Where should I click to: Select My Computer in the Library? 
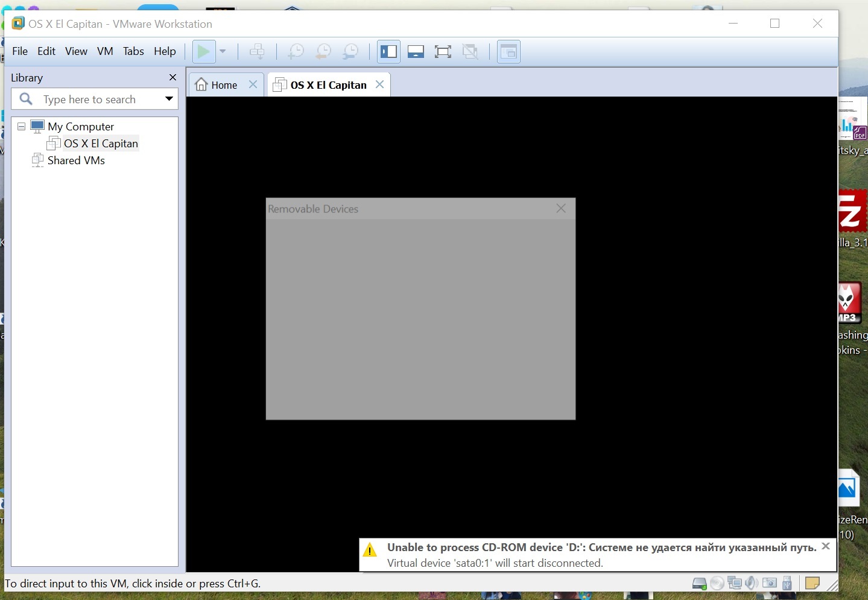tap(81, 127)
